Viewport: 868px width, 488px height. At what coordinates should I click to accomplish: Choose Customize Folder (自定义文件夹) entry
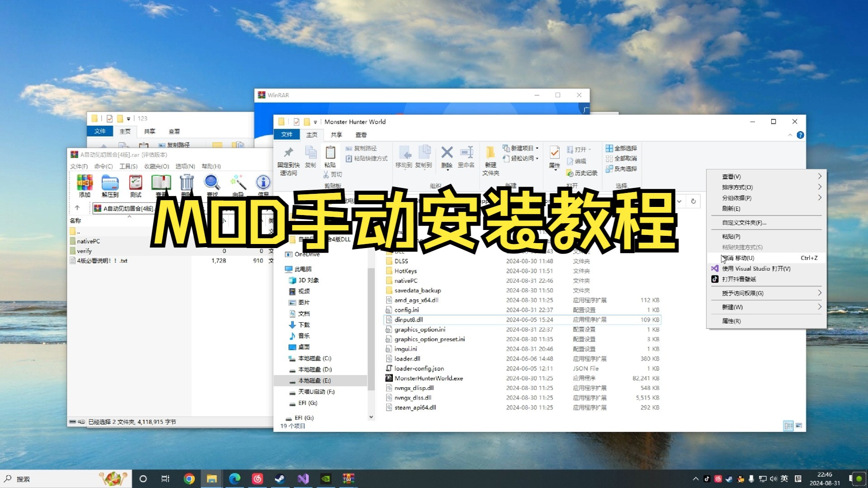point(767,223)
